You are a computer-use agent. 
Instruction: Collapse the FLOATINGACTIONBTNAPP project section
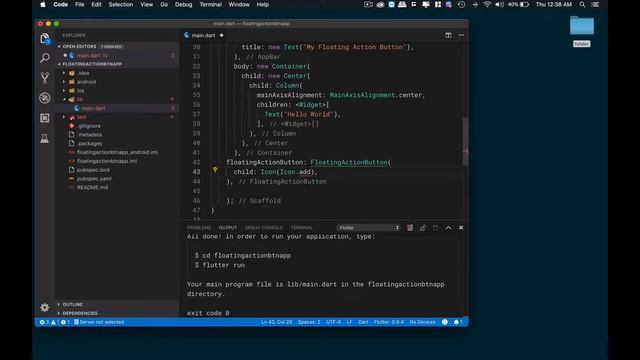click(60, 64)
